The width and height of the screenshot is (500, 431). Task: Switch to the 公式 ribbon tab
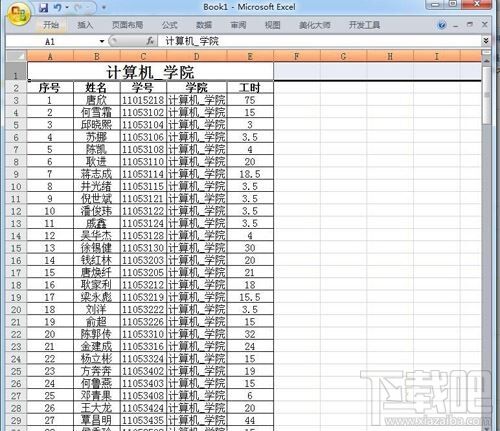pyautogui.click(x=170, y=25)
